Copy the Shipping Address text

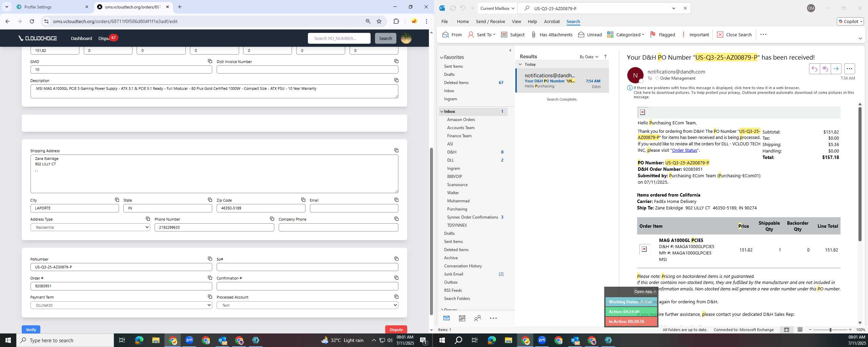(x=396, y=150)
